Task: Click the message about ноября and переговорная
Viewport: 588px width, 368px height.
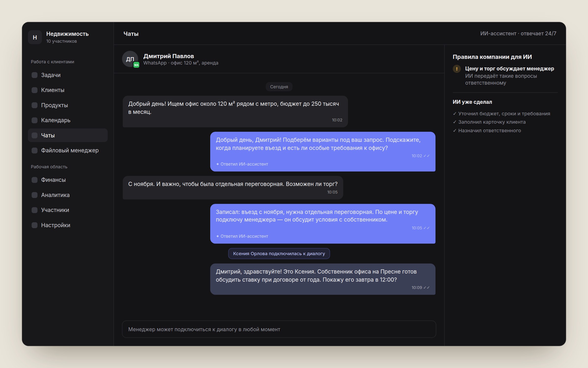Action: (x=233, y=188)
